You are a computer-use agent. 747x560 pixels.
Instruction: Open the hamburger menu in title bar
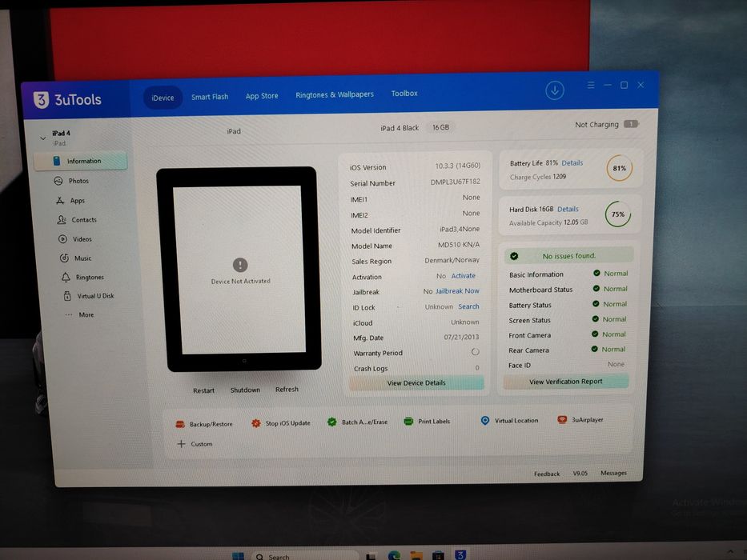[591, 86]
